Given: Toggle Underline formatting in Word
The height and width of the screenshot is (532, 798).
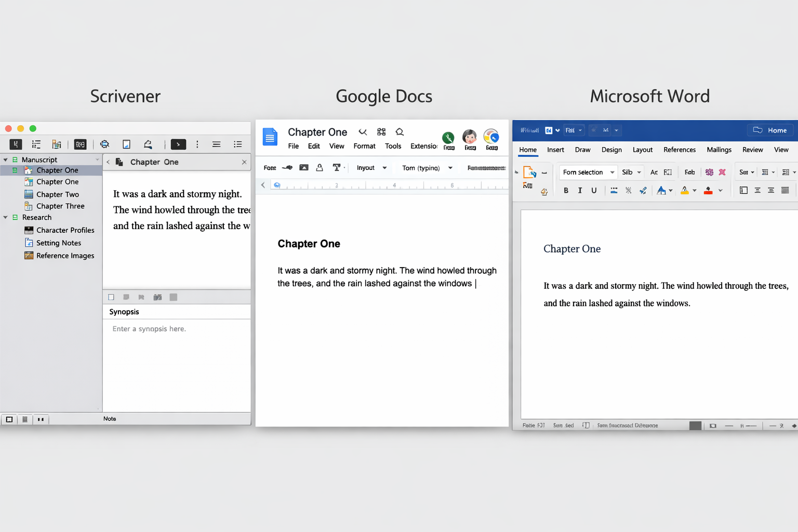Looking at the screenshot, I should click(x=594, y=191).
